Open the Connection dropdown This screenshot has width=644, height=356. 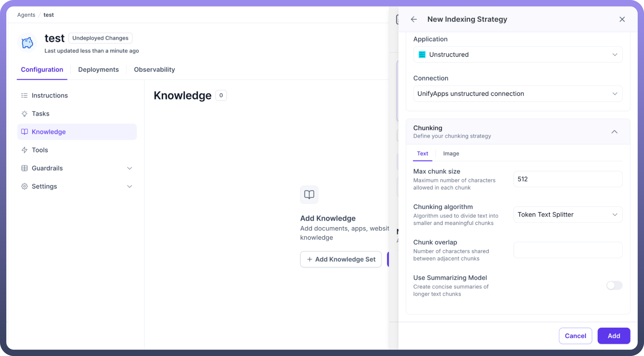[x=518, y=94]
